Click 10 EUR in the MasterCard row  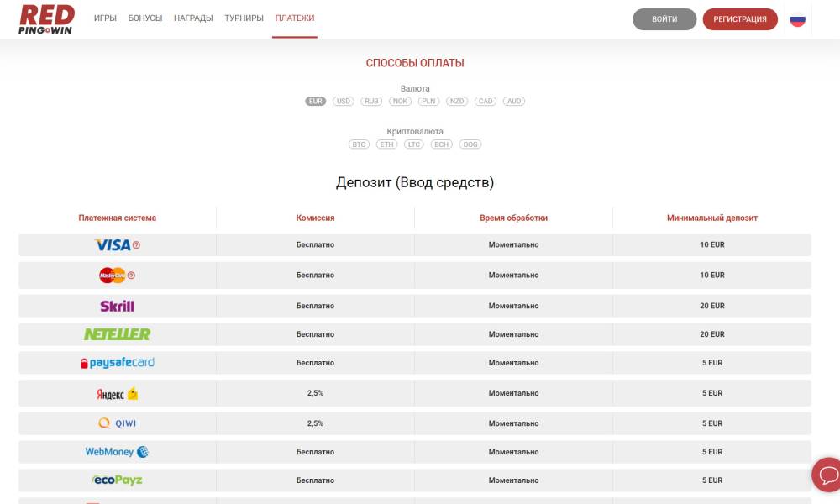712,276
